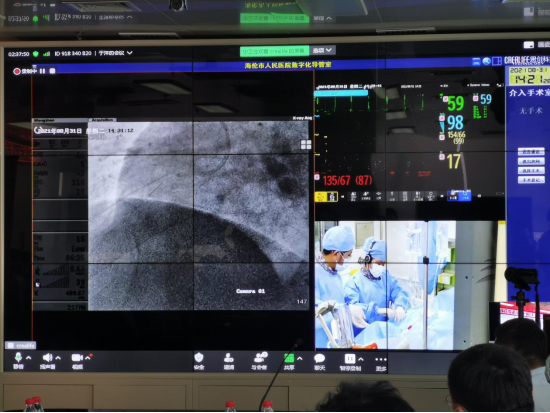Screen dimensions: 550x413
Task: Expand the arrow next to the microphone
Action: [29, 358]
